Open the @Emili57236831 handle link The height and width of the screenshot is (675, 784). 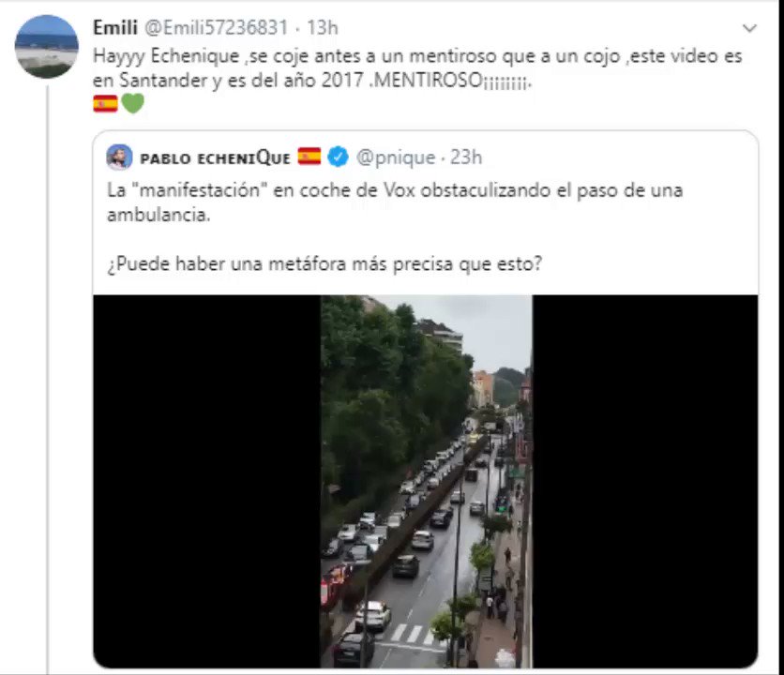pos(216,27)
